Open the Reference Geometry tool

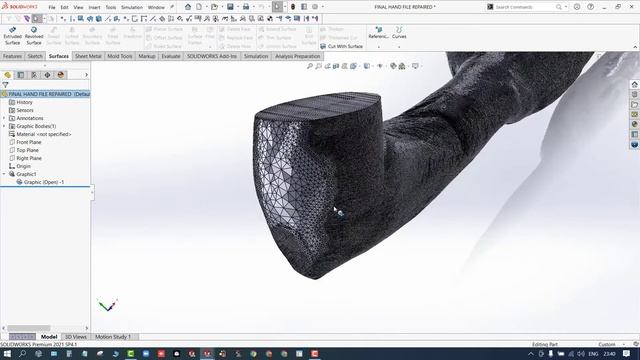[x=378, y=33]
